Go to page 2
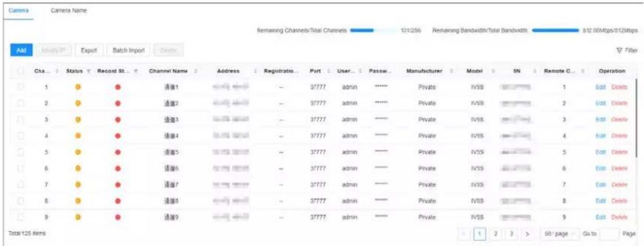 [495, 233]
